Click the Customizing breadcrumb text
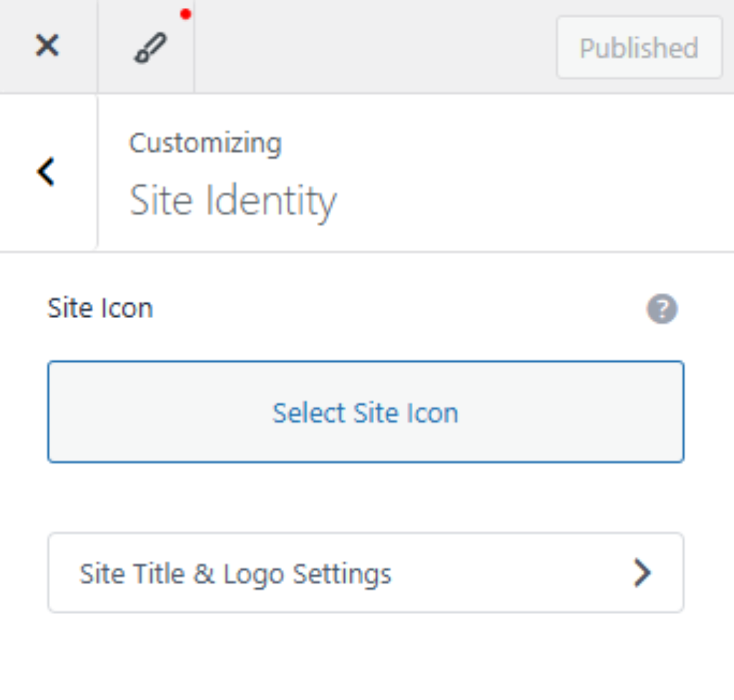Viewport: 734px width, 700px height. point(205,143)
